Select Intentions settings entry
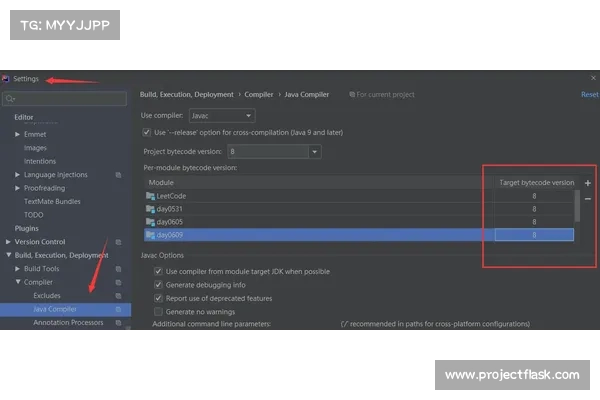600x400 pixels. [x=40, y=161]
